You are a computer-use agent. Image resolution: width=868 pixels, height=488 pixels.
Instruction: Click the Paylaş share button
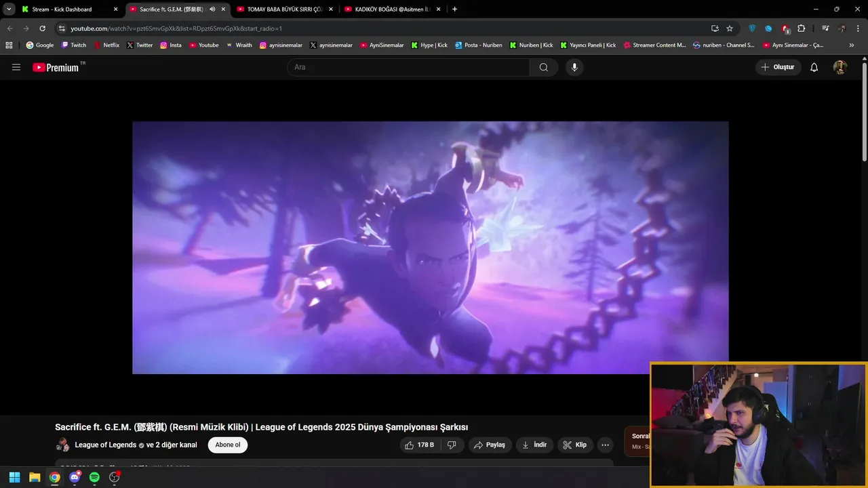point(490,445)
